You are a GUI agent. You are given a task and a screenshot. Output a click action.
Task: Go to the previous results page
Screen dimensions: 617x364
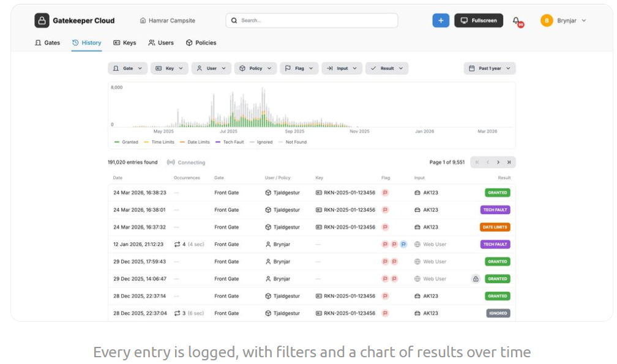(x=487, y=162)
